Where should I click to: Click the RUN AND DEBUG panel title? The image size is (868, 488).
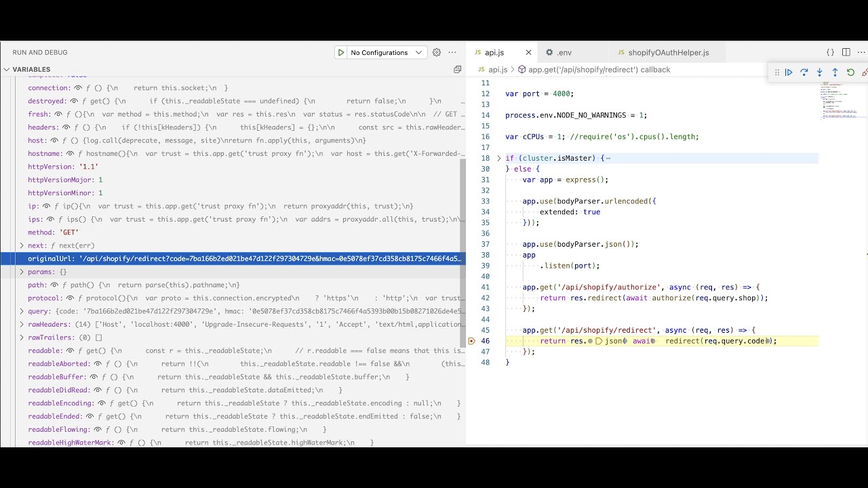(x=40, y=52)
